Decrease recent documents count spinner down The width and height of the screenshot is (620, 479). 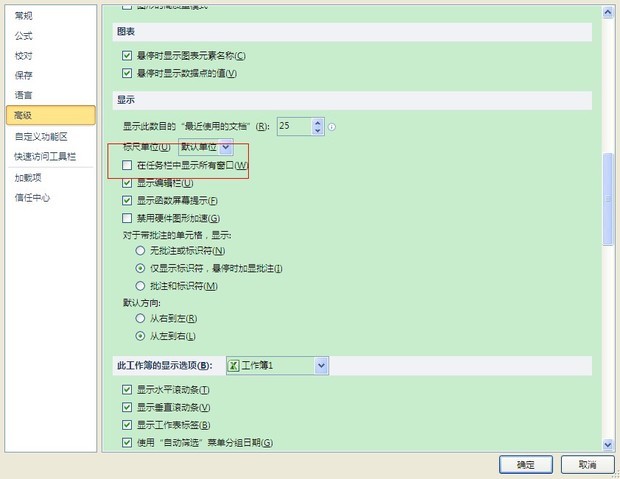[318, 131]
